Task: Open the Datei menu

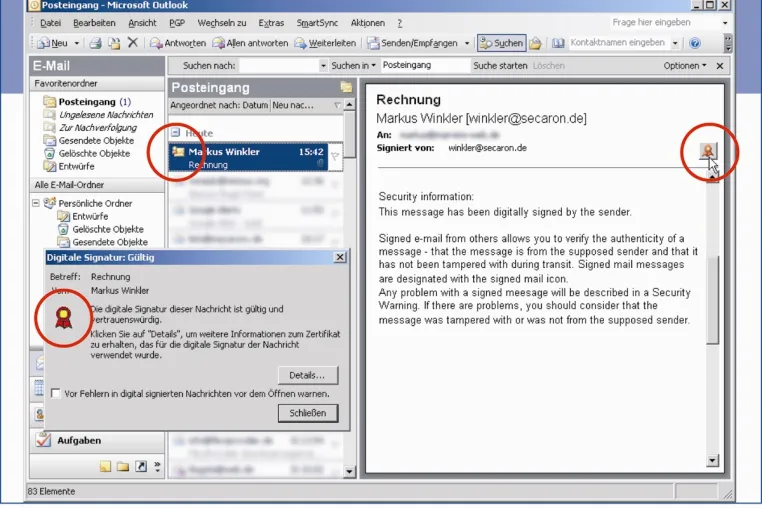Action: pos(51,23)
